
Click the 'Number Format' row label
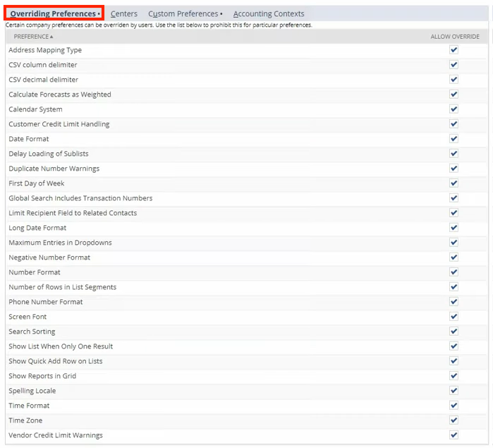click(x=35, y=272)
